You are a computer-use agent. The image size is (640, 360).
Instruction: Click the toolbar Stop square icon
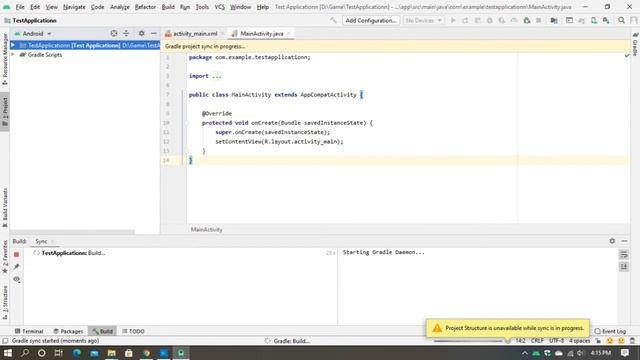coord(538,20)
